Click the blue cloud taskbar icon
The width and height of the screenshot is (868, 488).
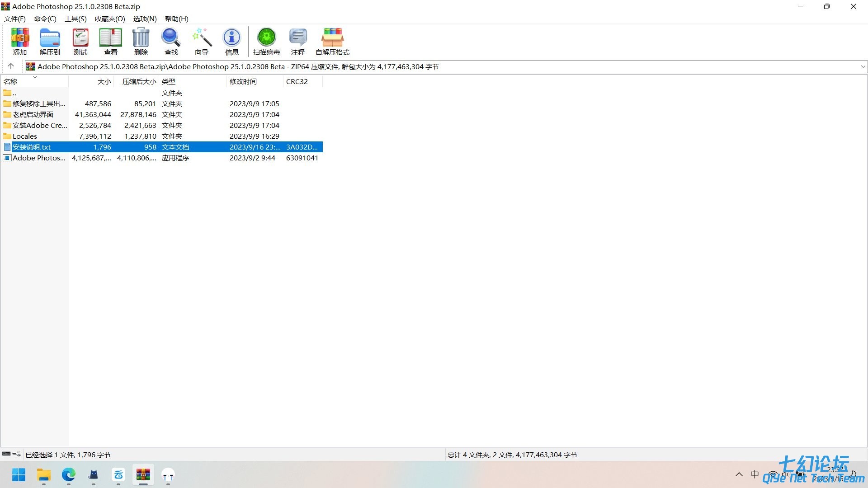pyautogui.click(x=118, y=475)
